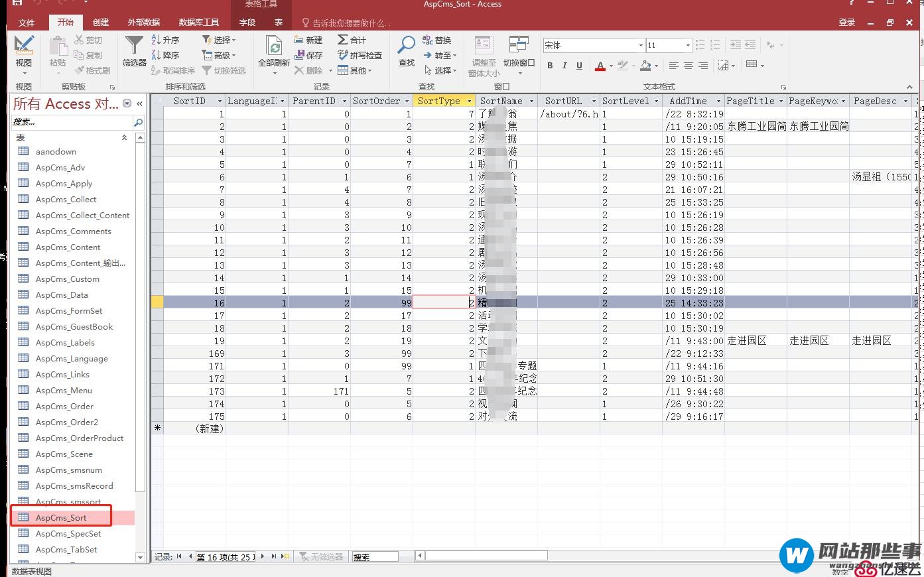924x577 pixels.
Task: Toggle Bold formatting
Action: click(550, 65)
